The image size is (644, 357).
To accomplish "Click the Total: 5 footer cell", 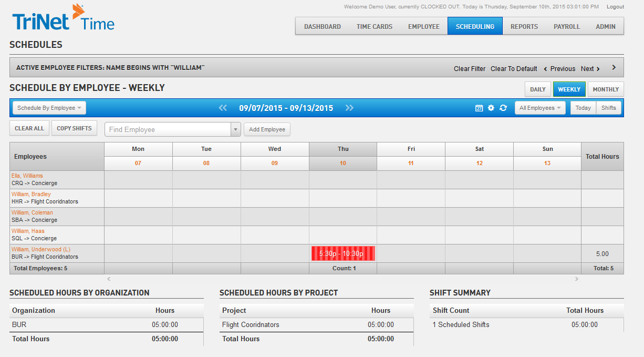I will 603,268.
